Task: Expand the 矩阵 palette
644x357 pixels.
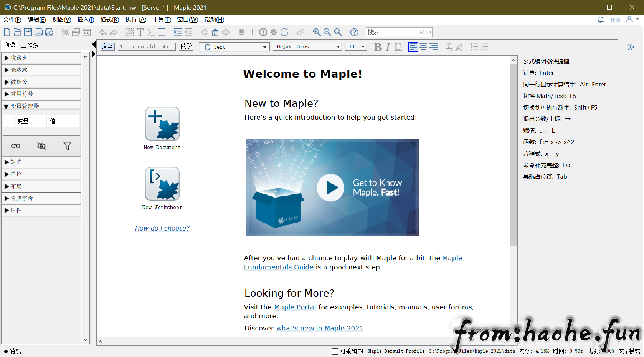Action: (x=41, y=162)
